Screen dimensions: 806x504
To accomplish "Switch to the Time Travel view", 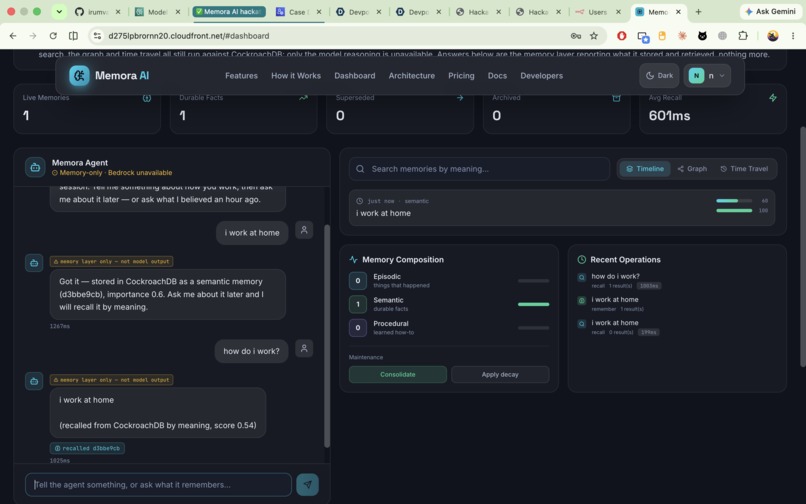I will coord(744,169).
